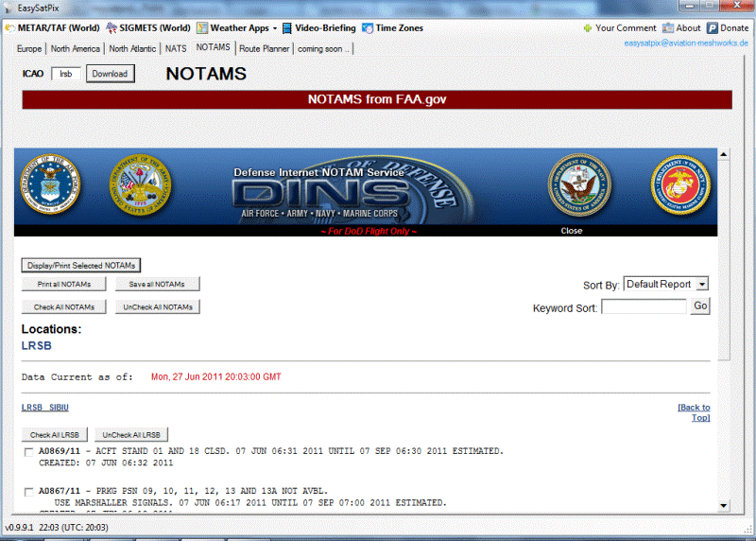
Task: Click the scrollbar down arrow
Action: [x=723, y=506]
